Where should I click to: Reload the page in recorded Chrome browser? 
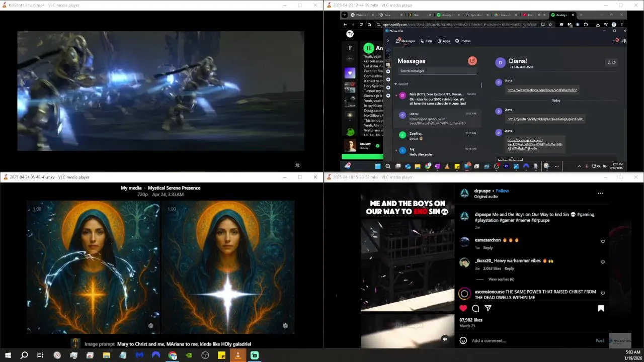tap(361, 24)
